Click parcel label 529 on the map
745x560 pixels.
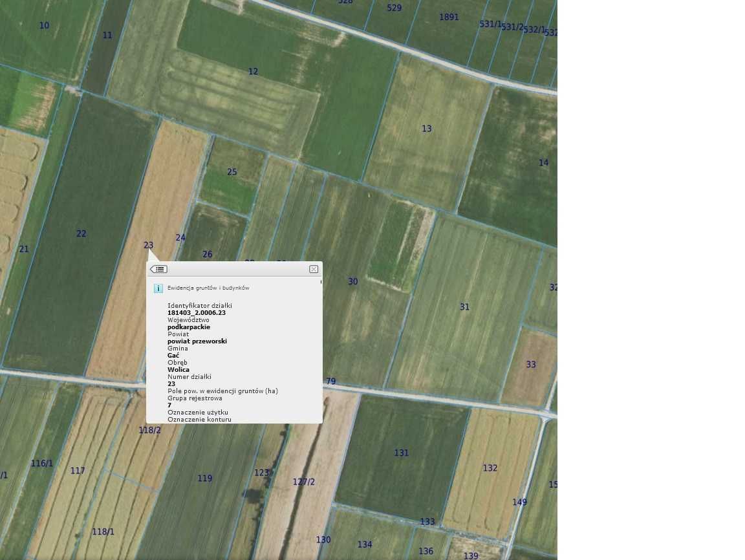(x=394, y=8)
